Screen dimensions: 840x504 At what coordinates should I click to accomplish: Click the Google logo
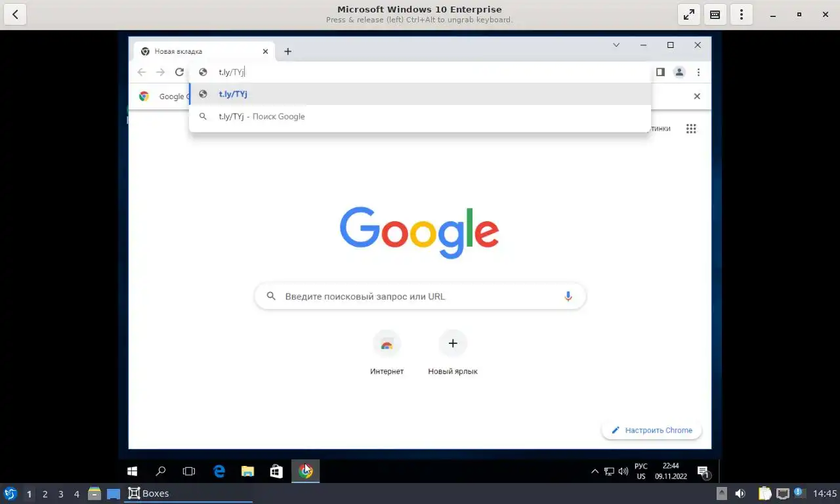419,232
